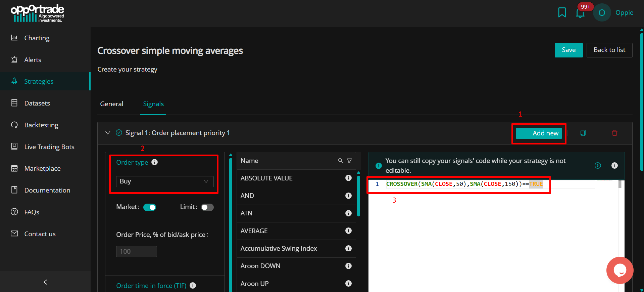Image resolution: width=644 pixels, height=292 pixels.
Task: Search the function Name list
Action: [340, 161]
